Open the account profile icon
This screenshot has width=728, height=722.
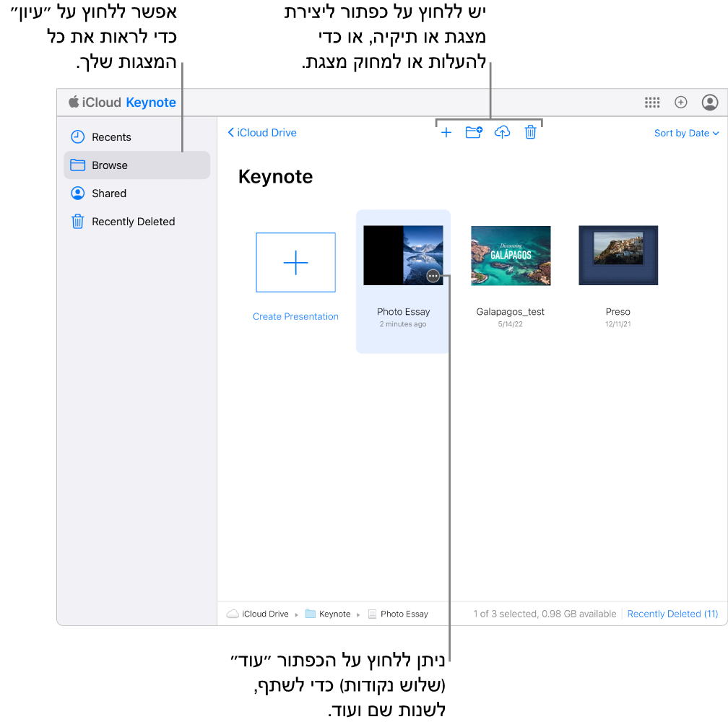710,102
